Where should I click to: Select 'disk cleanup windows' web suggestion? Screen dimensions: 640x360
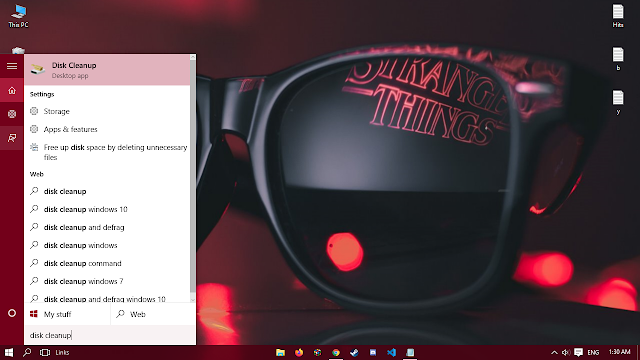[x=107, y=245]
